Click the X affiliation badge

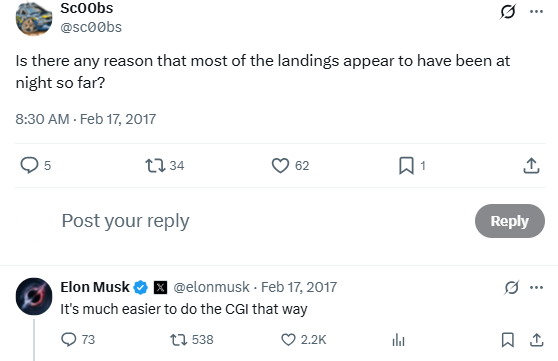[160, 287]
